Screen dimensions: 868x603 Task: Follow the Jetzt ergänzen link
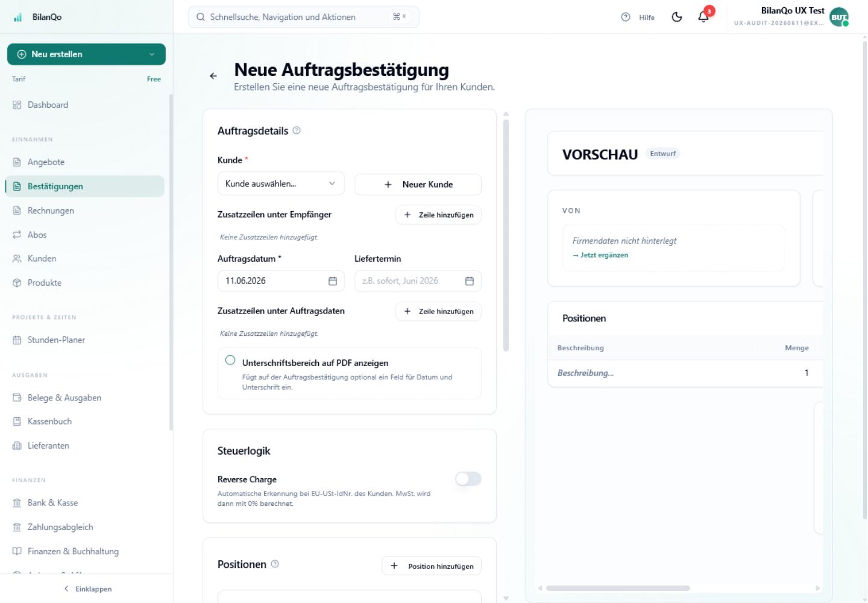pyautogui.click(x=600, y=255)
